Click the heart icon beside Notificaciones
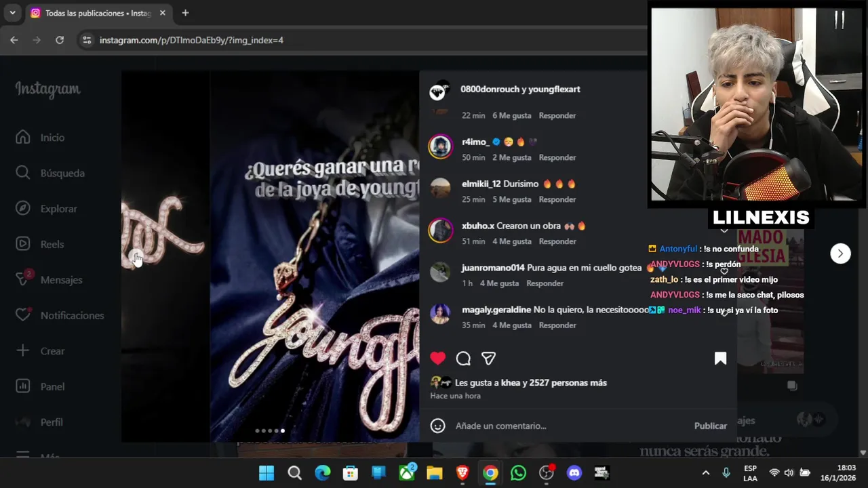Image resolution: width=868 pixels, height=488 pixels. point(23,315)
